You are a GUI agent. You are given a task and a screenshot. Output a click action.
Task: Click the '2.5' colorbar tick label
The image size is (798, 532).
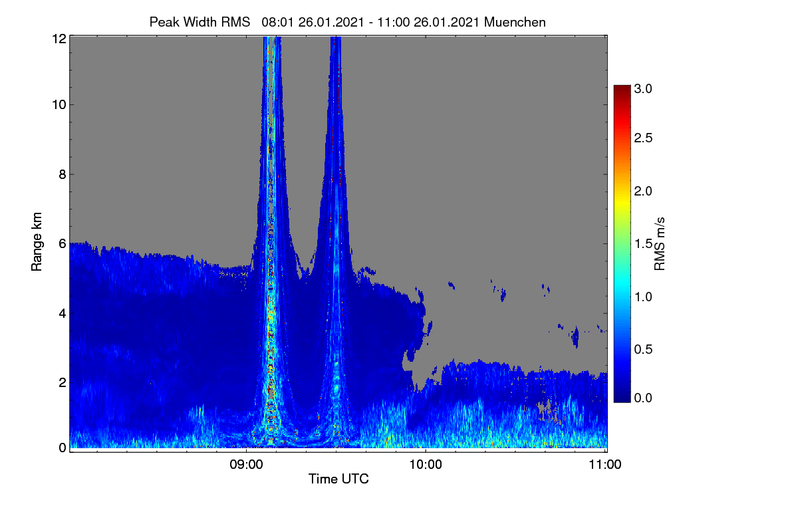(x=644, y=138)
